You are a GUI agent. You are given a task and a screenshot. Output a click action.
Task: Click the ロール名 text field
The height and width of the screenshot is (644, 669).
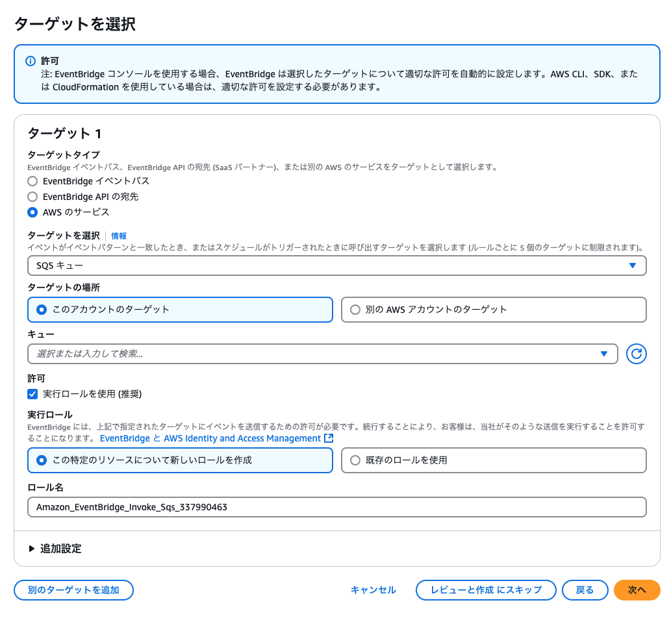(337, 507)
